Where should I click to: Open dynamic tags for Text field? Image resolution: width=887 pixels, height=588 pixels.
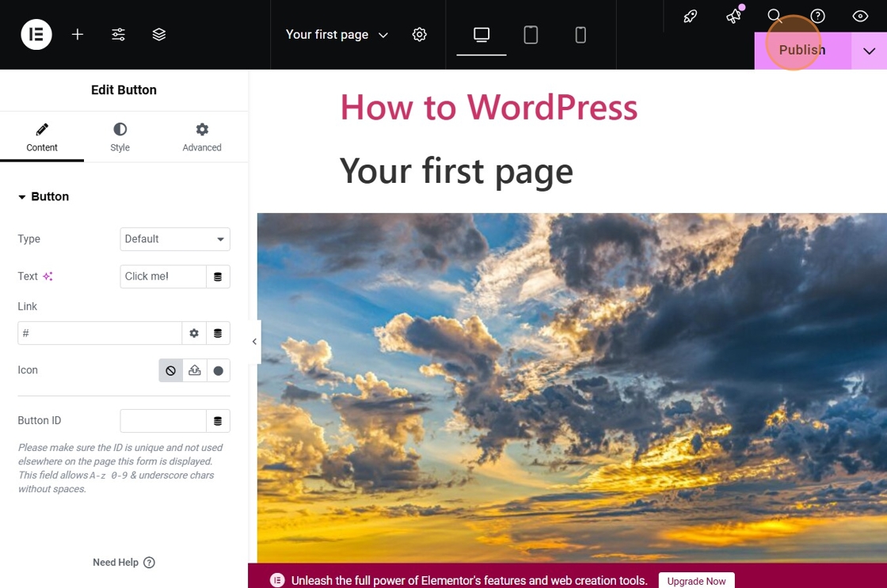218,276
